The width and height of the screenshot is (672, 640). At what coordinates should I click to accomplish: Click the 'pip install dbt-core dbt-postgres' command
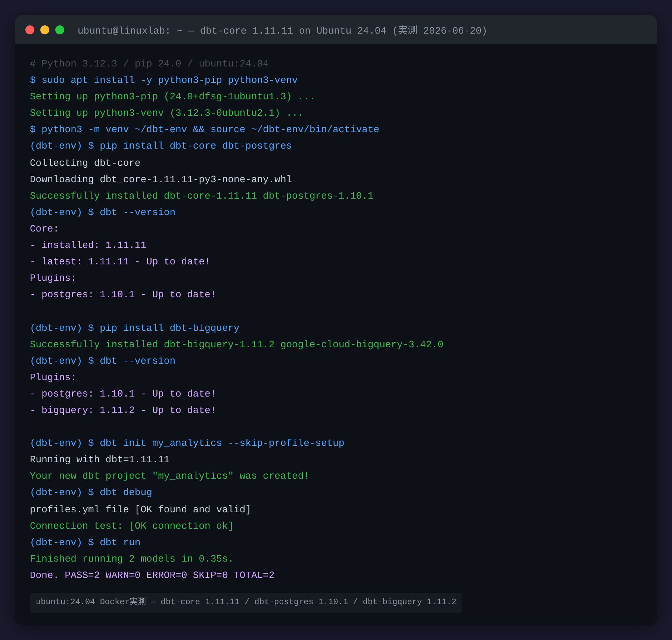(x=161, y=146)
